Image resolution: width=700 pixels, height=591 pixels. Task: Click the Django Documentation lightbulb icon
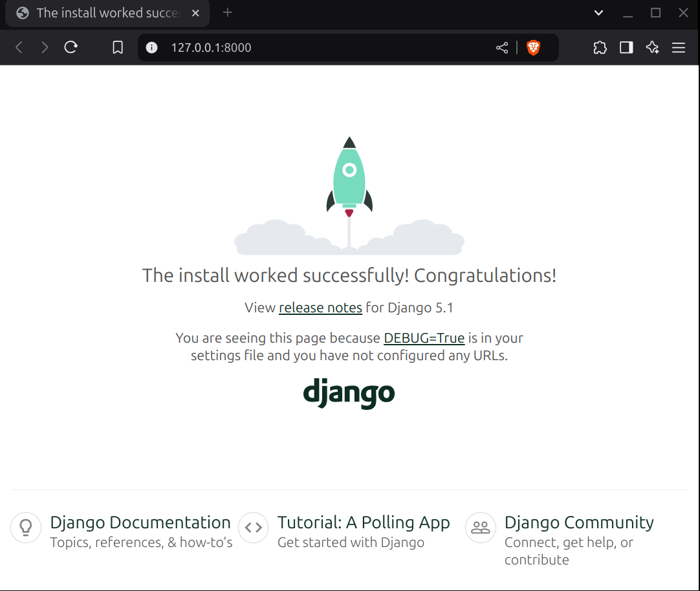pos(25,528)
